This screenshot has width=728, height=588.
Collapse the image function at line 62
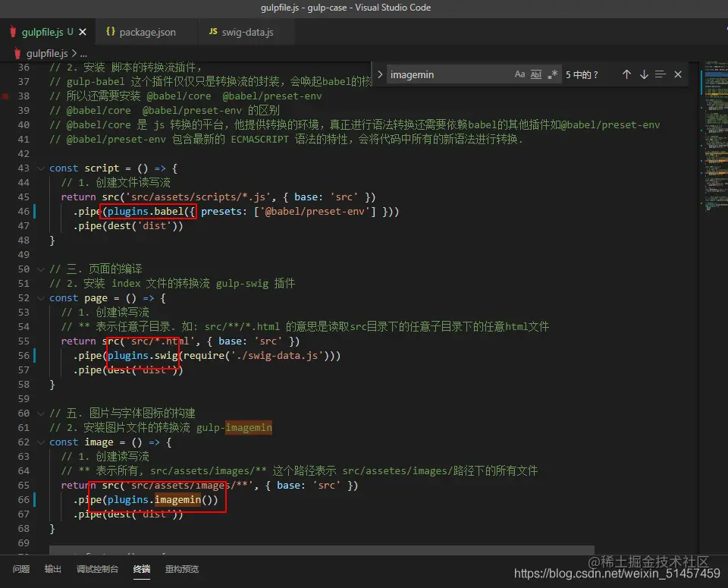point(41,442)
